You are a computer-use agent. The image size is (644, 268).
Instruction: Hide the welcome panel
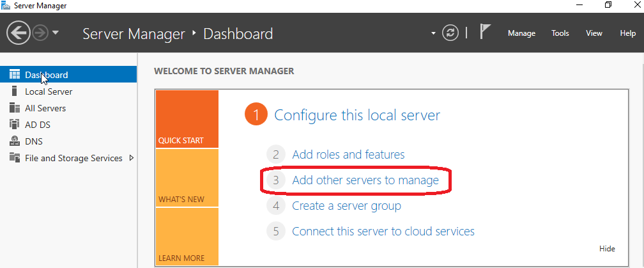click(x=607, y=249)
